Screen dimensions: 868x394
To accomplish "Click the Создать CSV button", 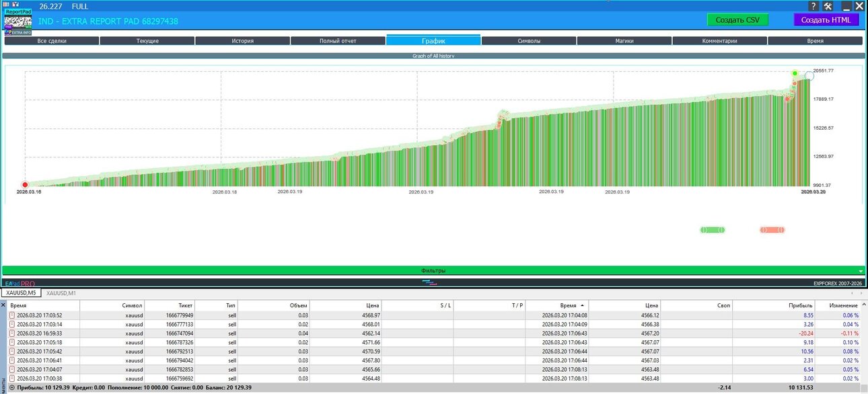I will coord(737,19).
